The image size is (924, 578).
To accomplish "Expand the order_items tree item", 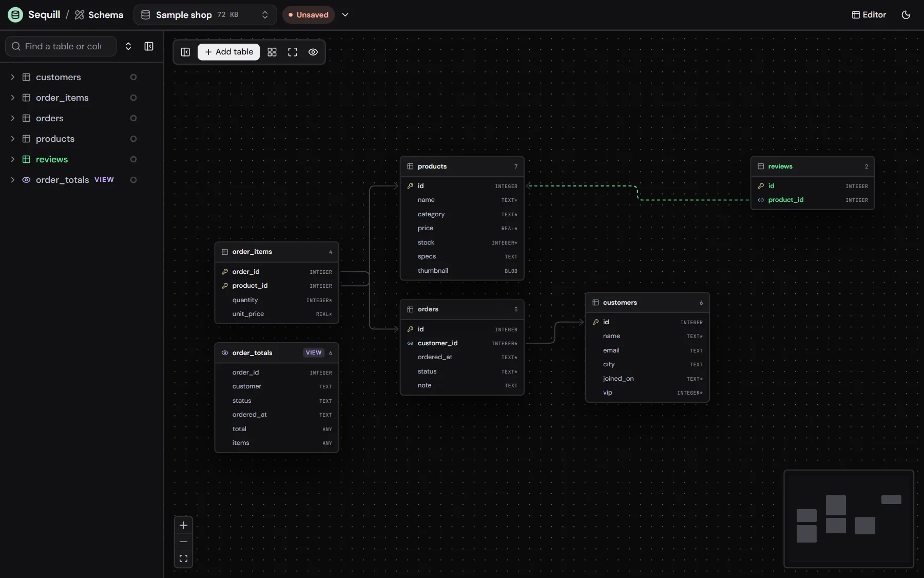I will (x=13, y=98).
